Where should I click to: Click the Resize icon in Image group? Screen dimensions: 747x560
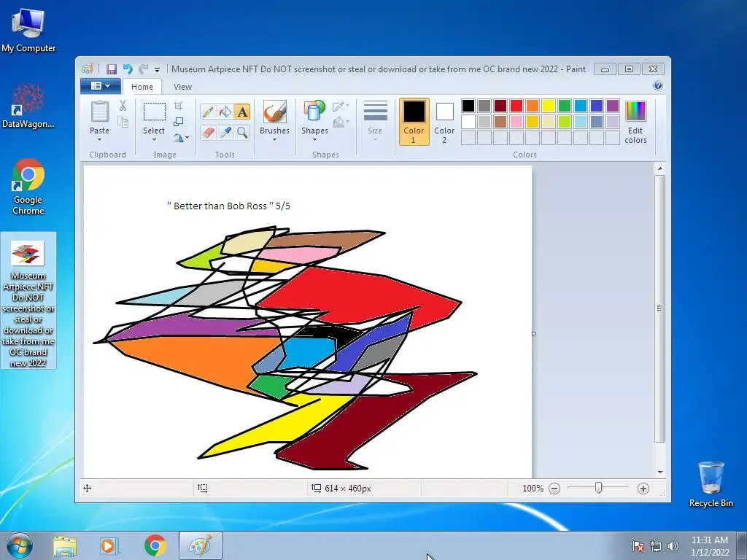[178, 122]
